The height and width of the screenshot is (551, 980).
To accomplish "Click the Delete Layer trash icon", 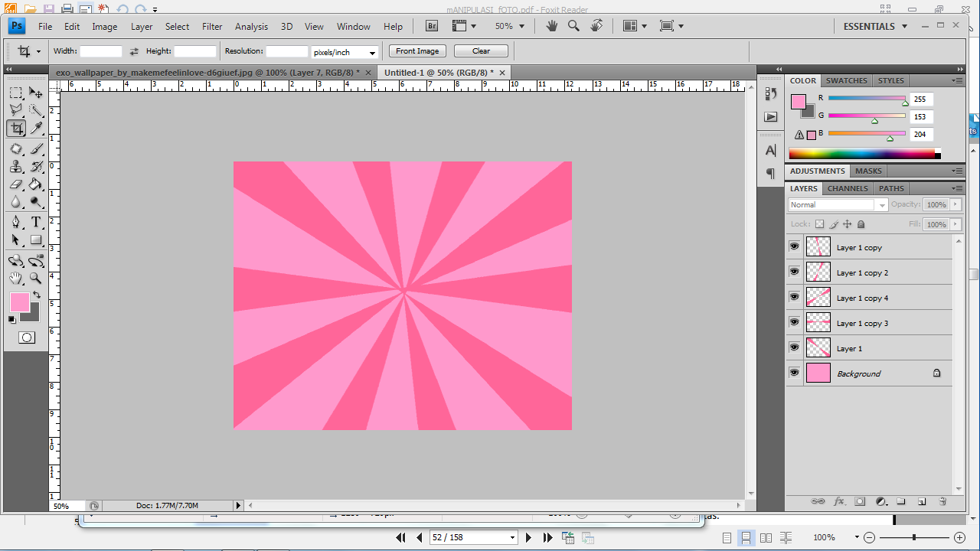I will 942,502.
